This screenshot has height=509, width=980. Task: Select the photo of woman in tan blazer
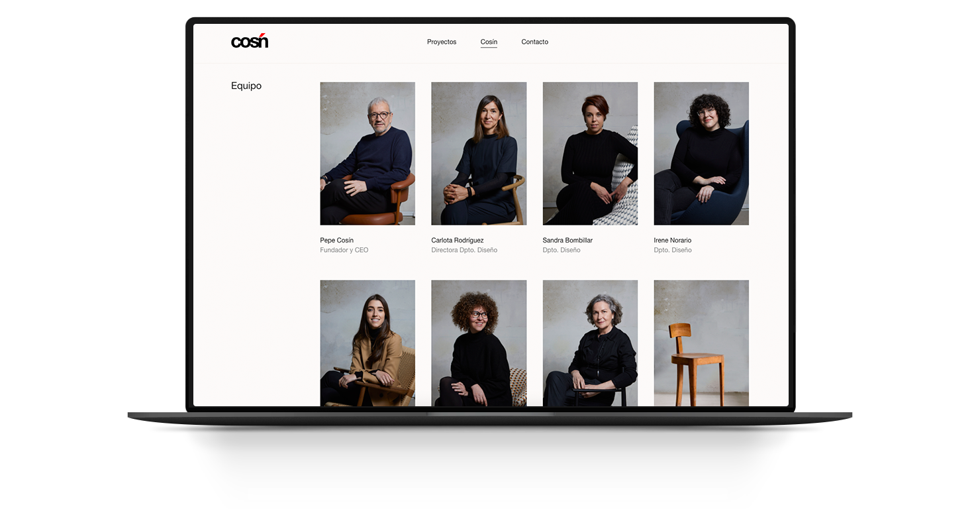(367, 343)
